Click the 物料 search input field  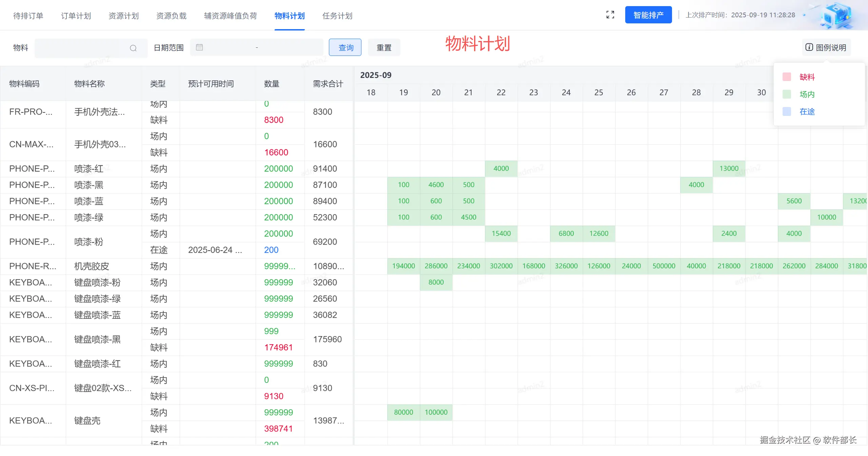click(81, 48)
